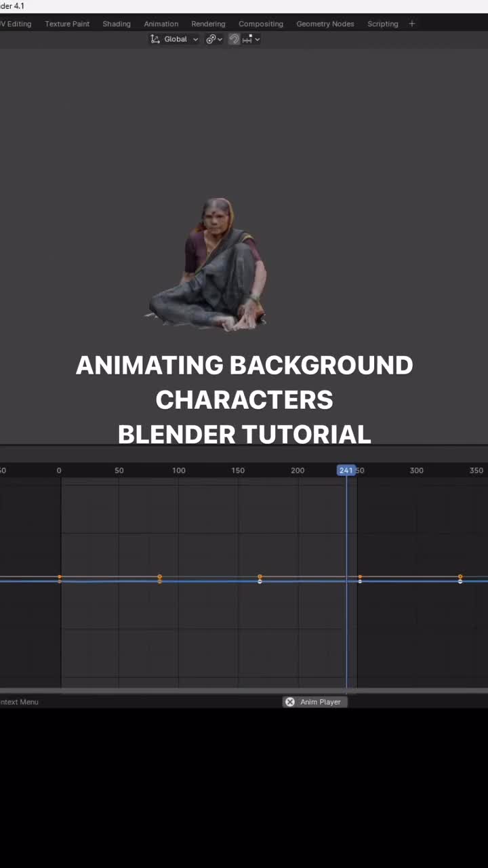Click the current frame 241 marker

(x=346, y=470)
